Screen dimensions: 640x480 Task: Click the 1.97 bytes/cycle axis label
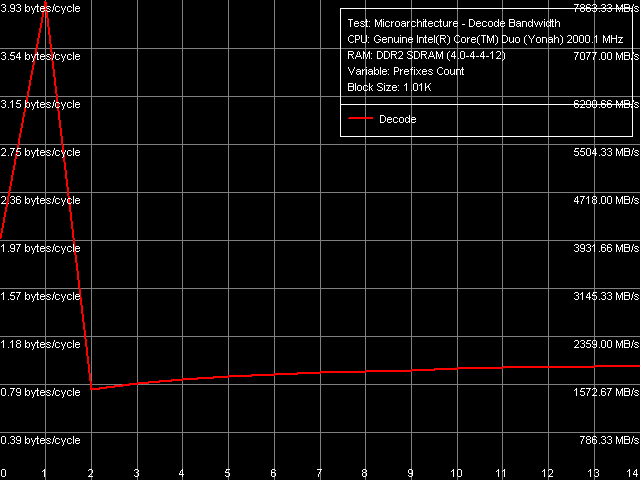coord(40,248)
